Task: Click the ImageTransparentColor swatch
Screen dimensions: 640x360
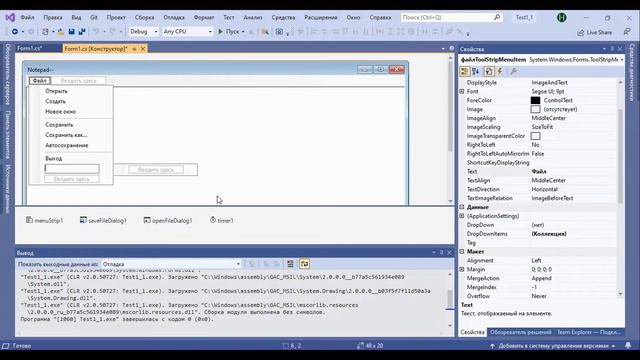Action: pyautogui.click(x=536, y=136)
